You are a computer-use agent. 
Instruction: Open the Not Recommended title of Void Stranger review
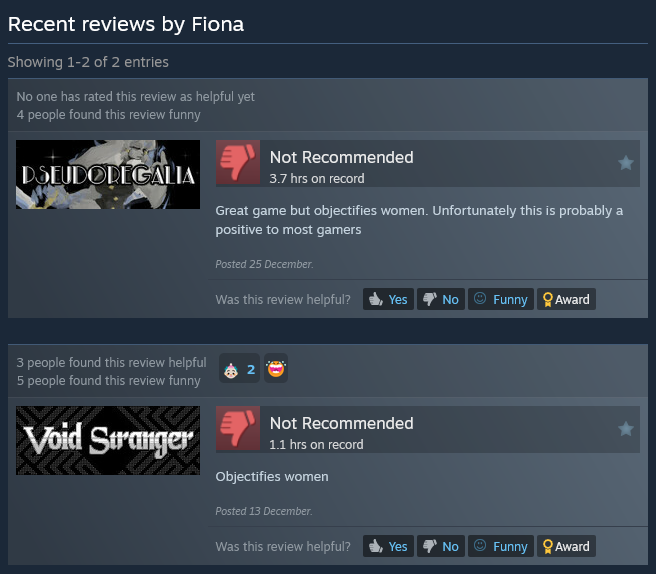(x=341, y=423)
